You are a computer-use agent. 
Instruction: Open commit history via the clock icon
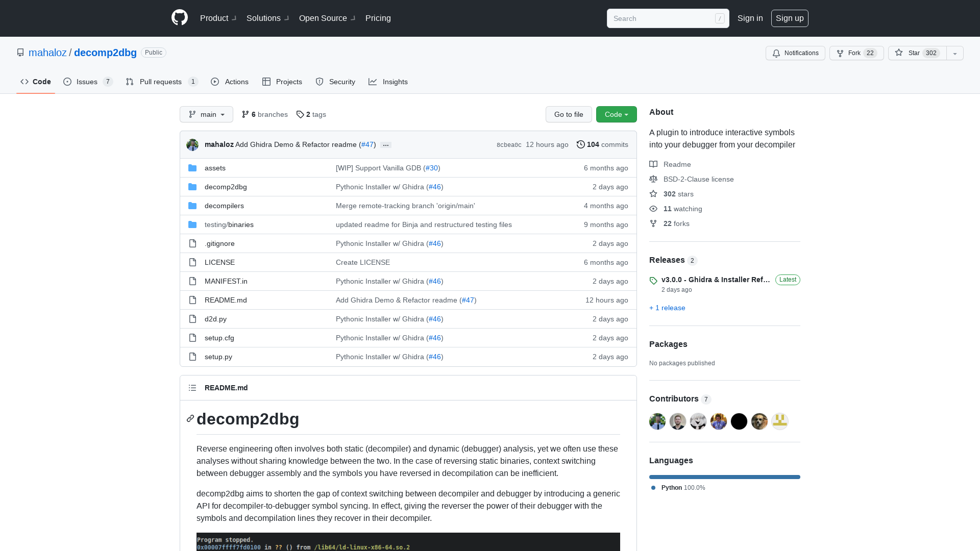click(580, 144)
